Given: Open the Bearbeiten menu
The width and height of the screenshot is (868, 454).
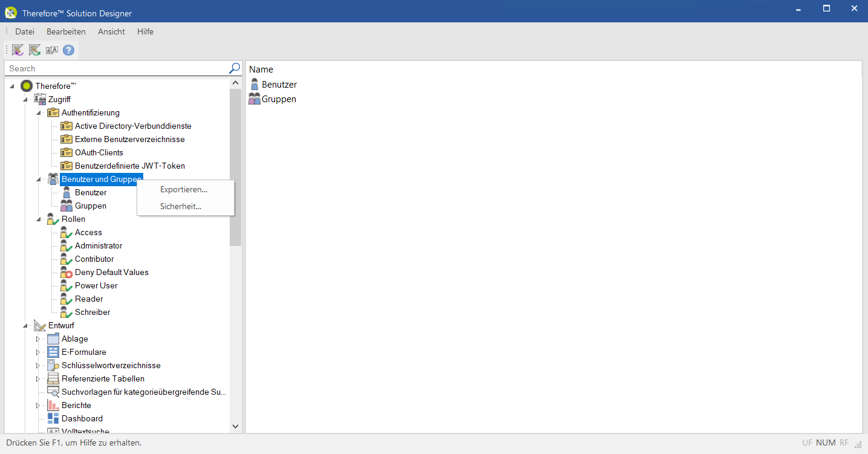Looking at the screenshot, I should (66, 31).
